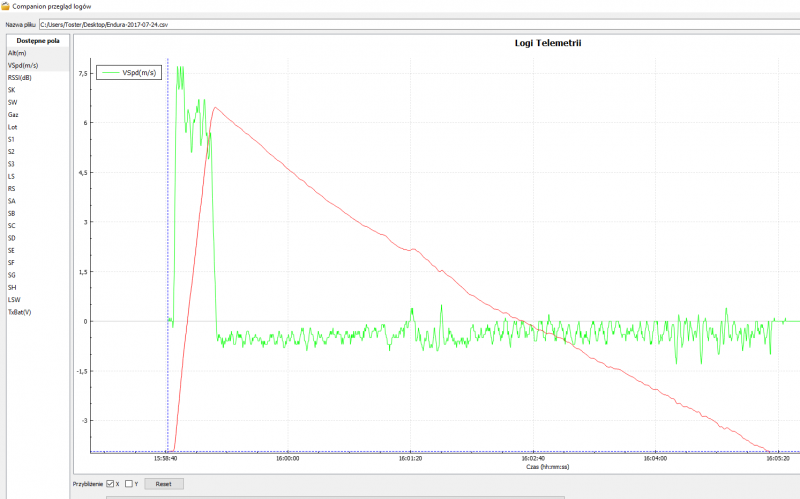Select the VSpd(m/s) field

point(21,65)
